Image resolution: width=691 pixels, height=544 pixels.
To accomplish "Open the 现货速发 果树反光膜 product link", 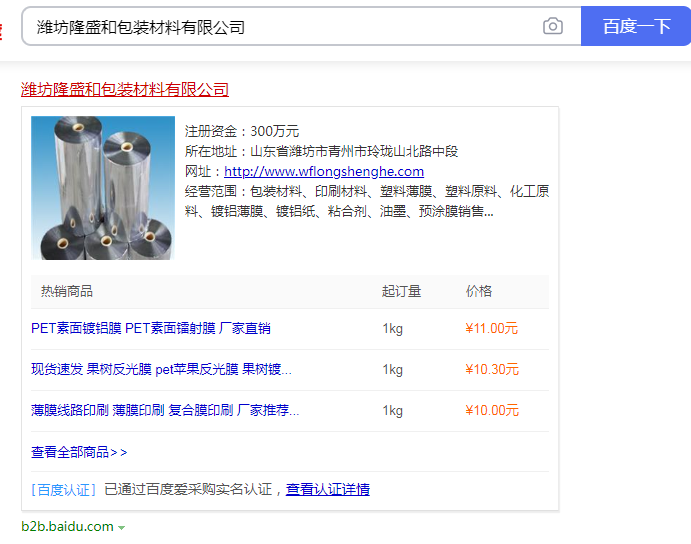I will tap(161, 369).
